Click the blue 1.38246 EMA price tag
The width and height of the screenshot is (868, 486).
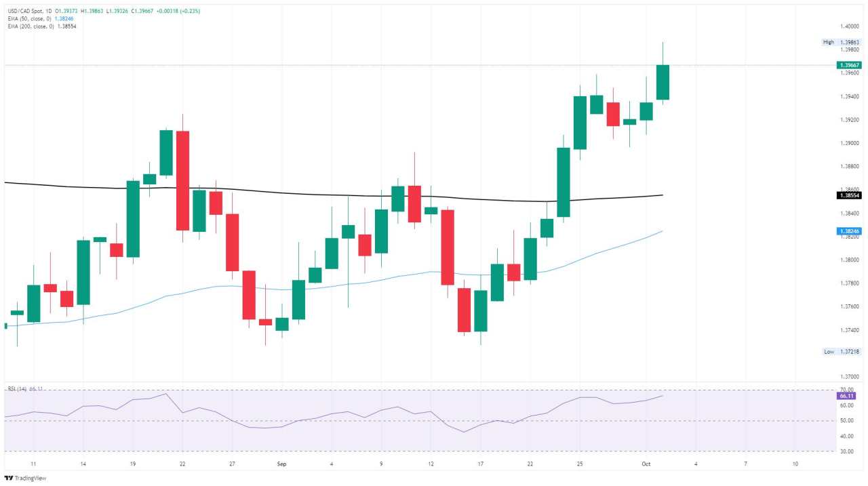click(849, 231)
